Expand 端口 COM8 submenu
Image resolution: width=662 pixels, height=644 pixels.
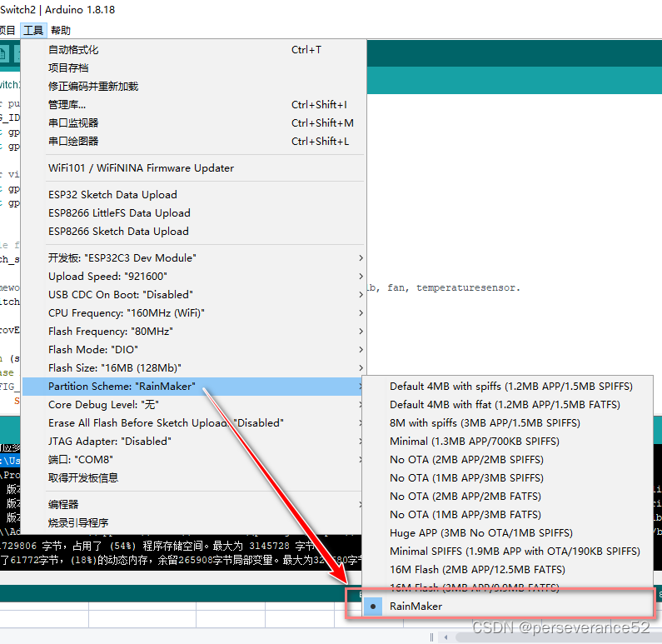click(193, 459)
